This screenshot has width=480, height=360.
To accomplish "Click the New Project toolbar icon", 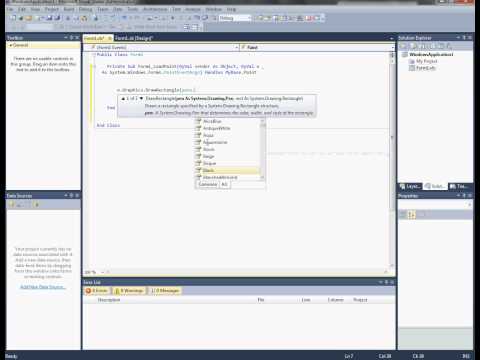I will pyautogui.click(x=13, y=18).
